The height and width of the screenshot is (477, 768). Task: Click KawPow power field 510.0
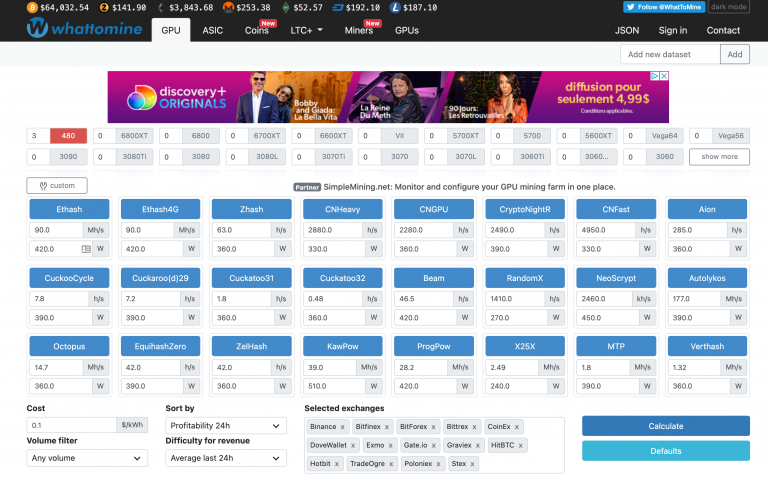(334, 386)
